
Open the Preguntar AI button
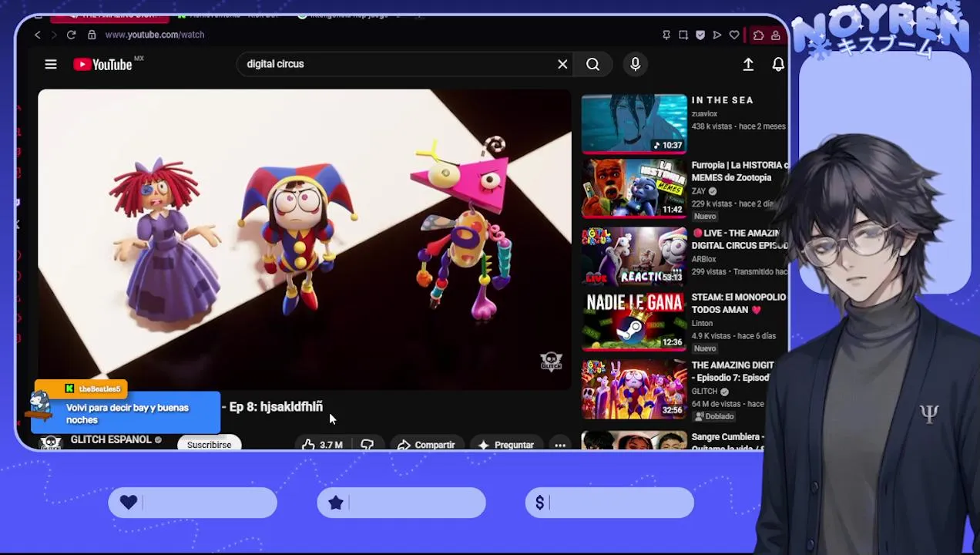click(x=506, y=445)
